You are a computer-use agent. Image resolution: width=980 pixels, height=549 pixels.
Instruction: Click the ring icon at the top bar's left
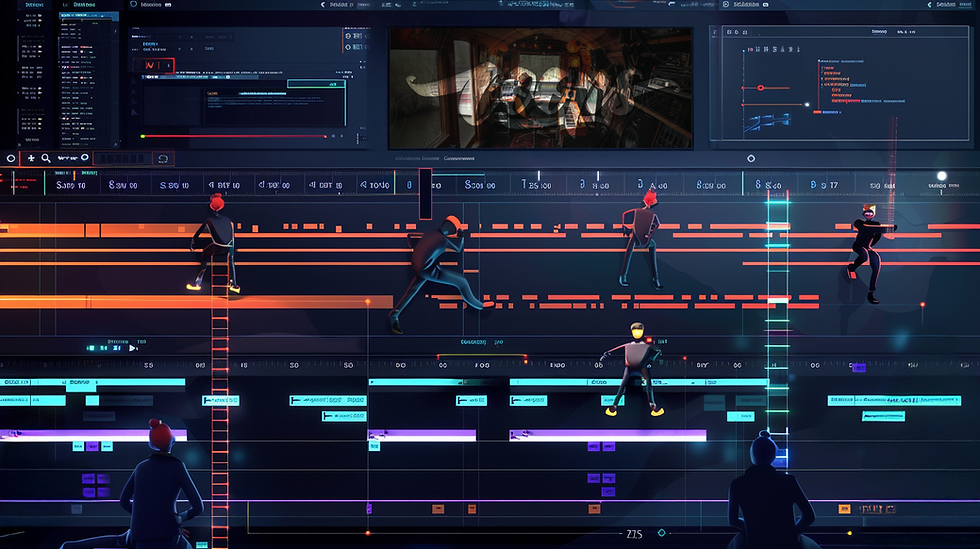coord(133,4)
